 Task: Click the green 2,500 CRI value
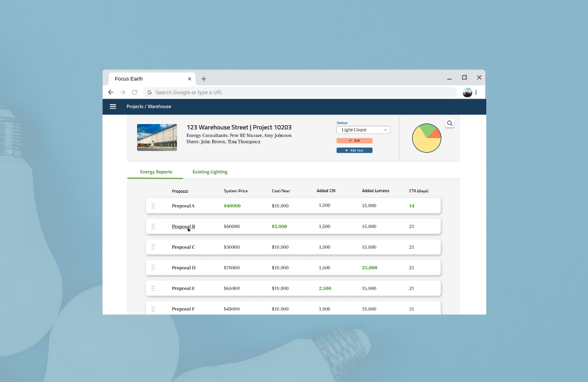[x=325, y=289]
